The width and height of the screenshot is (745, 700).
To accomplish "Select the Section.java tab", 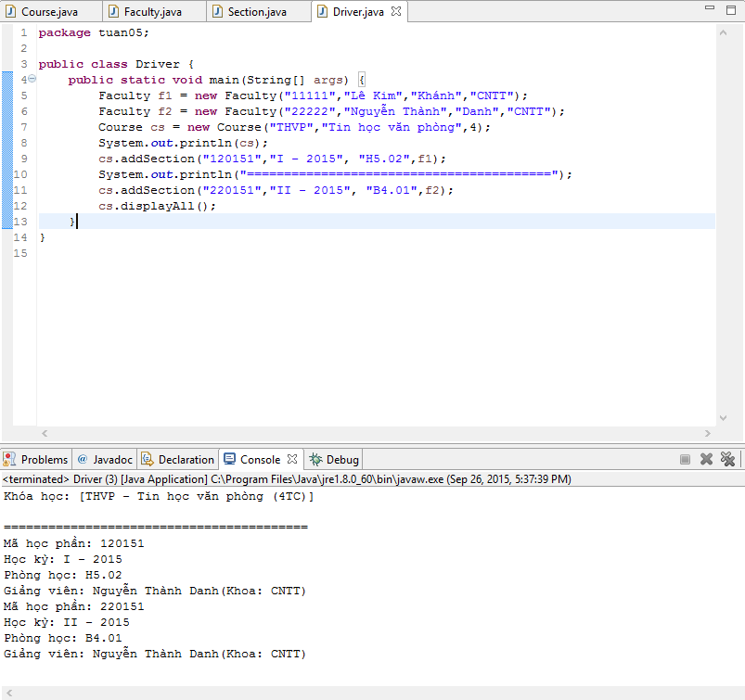I will (x=258, y=11).
